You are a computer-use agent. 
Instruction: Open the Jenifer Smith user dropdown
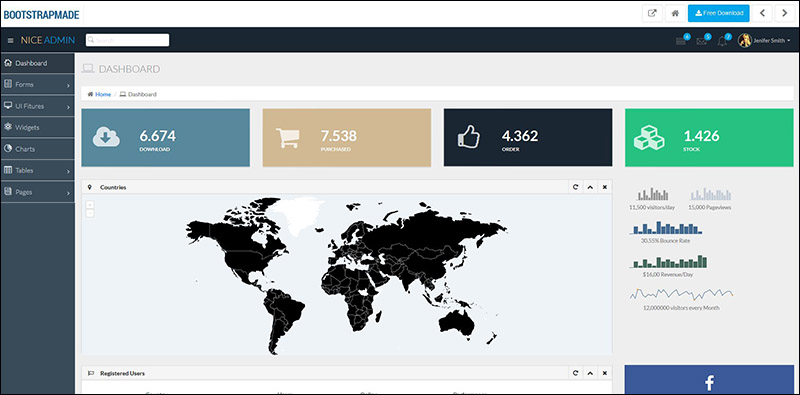click(764, 40)
